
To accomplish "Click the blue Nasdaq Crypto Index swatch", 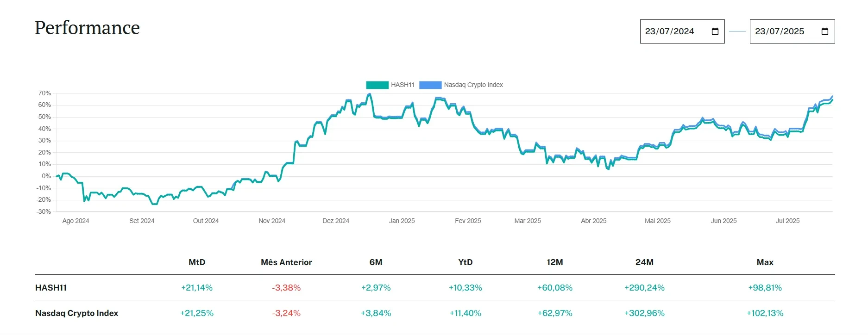I will (x=430, y=85).
